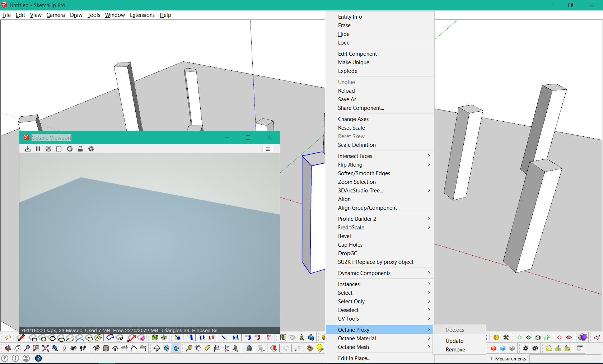Open the Draw menu
603x364 pixels.
click(76, 15)
